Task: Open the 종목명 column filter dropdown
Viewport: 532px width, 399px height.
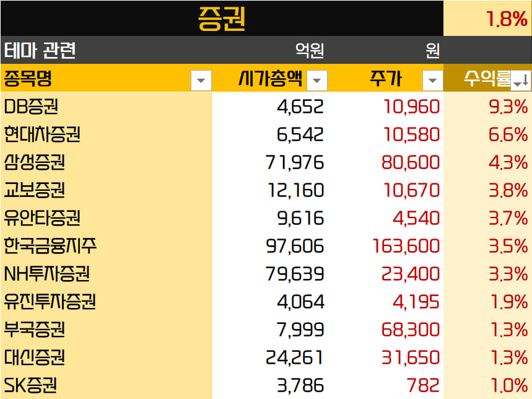Action: (201, 81)
